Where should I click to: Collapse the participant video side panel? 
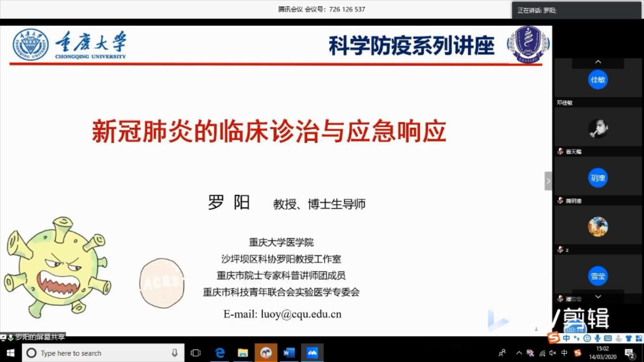tap(548, 181)
